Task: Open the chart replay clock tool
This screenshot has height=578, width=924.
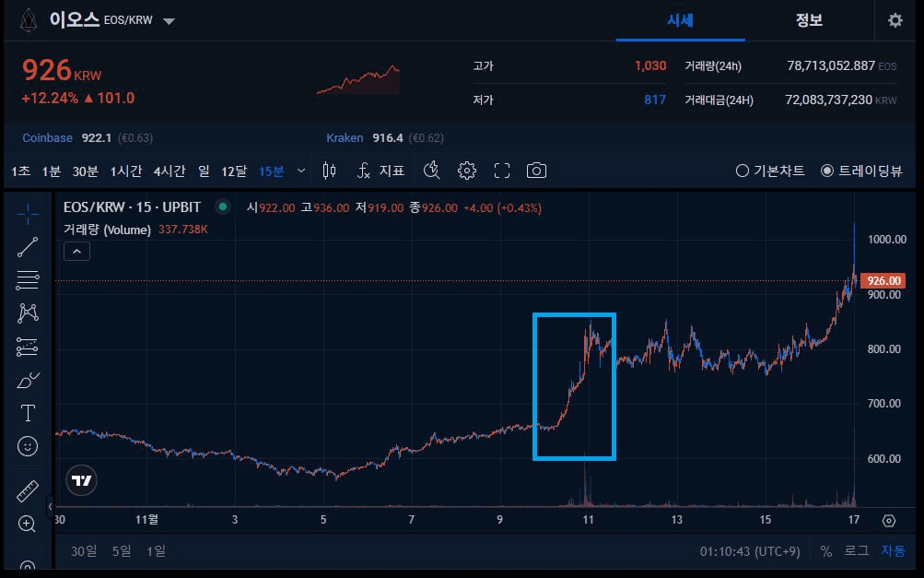Action: (432, 171)
